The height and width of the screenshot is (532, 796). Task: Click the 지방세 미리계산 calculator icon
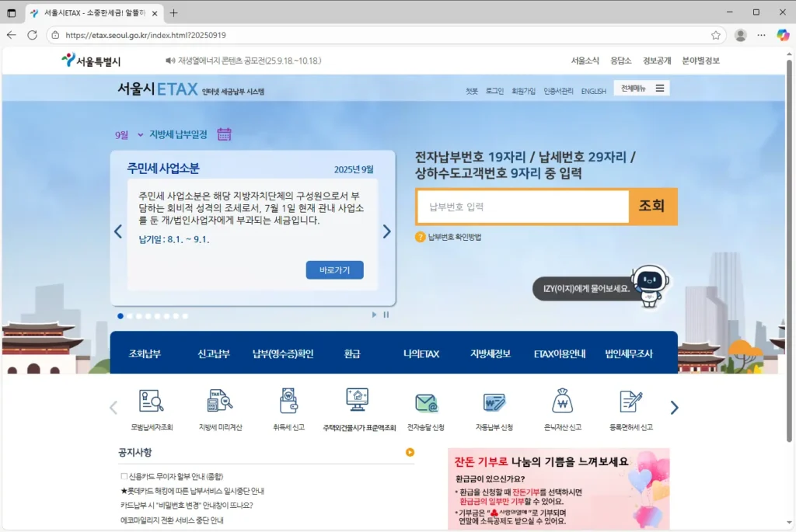coord(220,402)
